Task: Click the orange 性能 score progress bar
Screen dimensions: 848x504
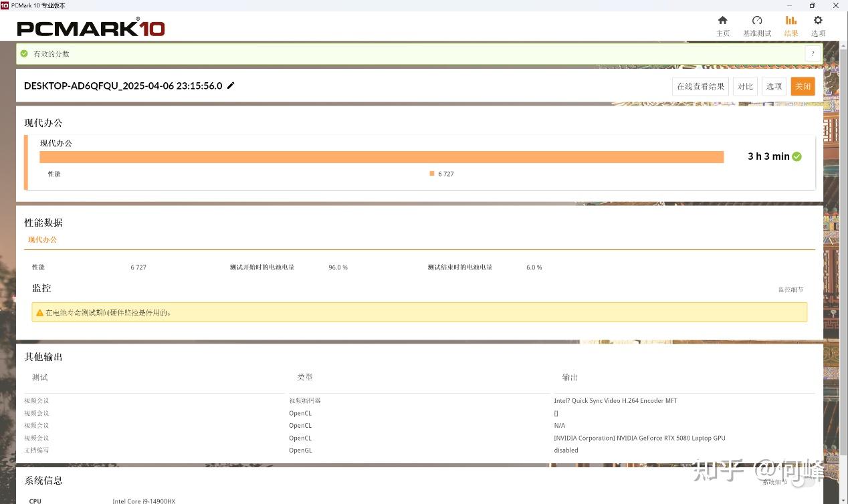Action: tap(381, 156)
